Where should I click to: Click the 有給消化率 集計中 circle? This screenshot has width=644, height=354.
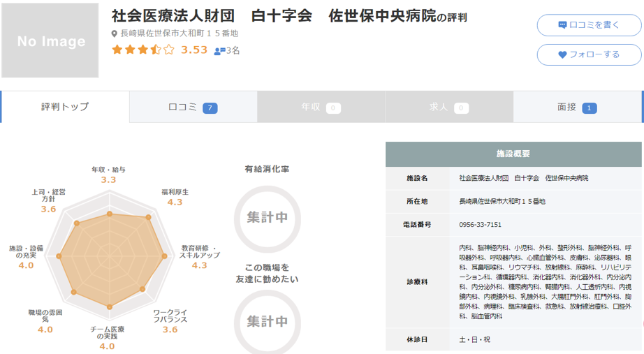point(268,219)
